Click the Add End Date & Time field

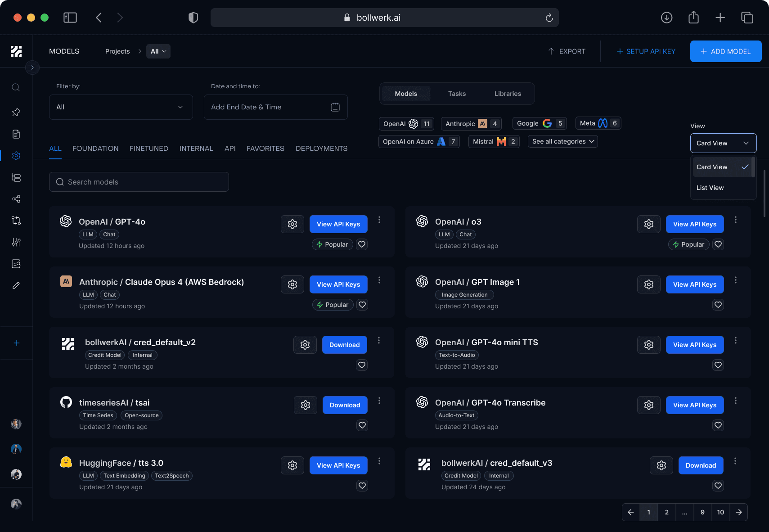point(276,107)
